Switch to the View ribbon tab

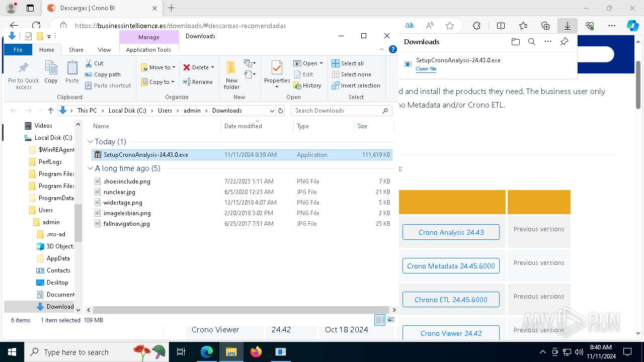(104, 50)
